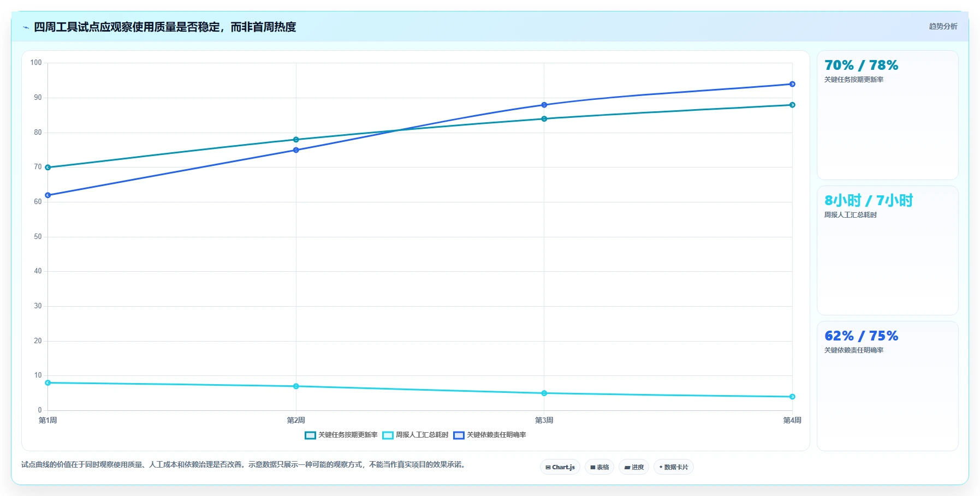Viewport: 980px width, 496px height.
Task: Toggle the 关键依赖责任明确率 legend color box
Action: pos(459,435)
